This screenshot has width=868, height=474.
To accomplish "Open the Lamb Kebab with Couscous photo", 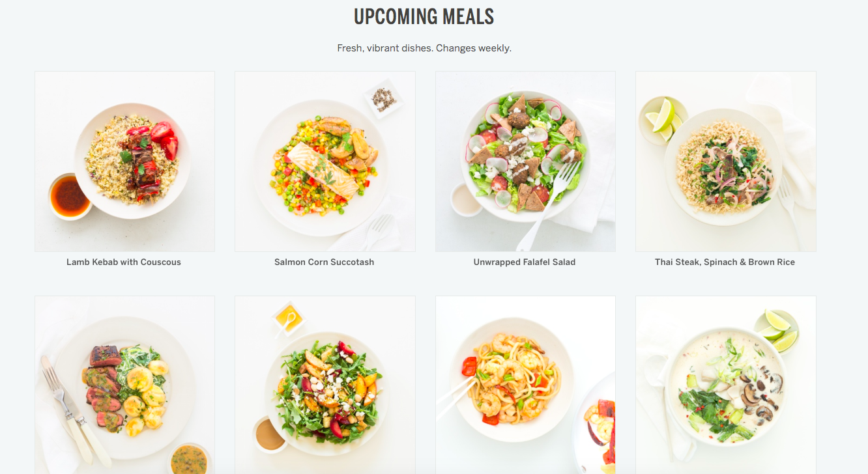I will [124, 161].
